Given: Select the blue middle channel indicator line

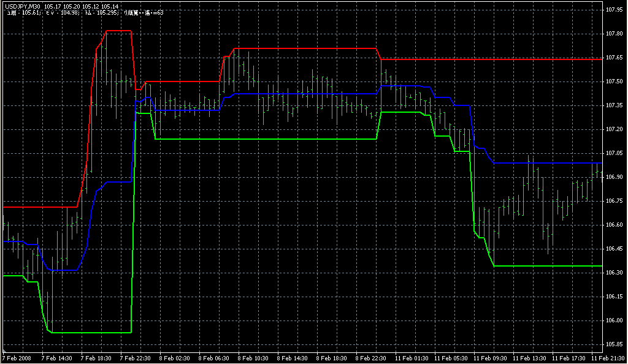Looking at the screenshot, I should [x=304, y=94].
